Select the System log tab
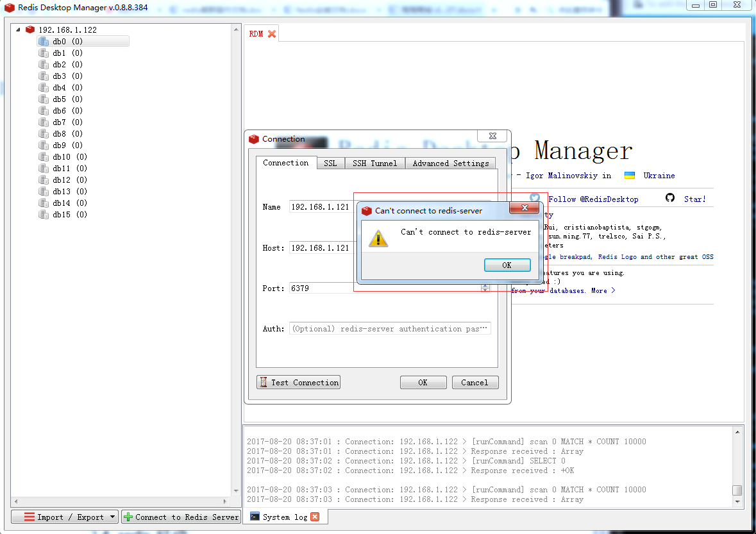 click(x=285, y=517)
